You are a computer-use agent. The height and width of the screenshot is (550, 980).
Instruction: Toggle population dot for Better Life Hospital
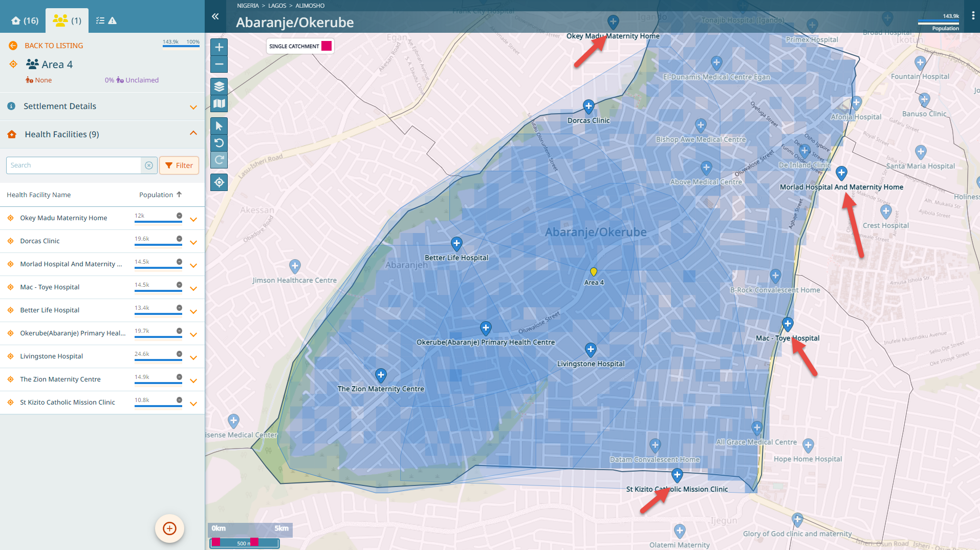[x=179, y=308]
